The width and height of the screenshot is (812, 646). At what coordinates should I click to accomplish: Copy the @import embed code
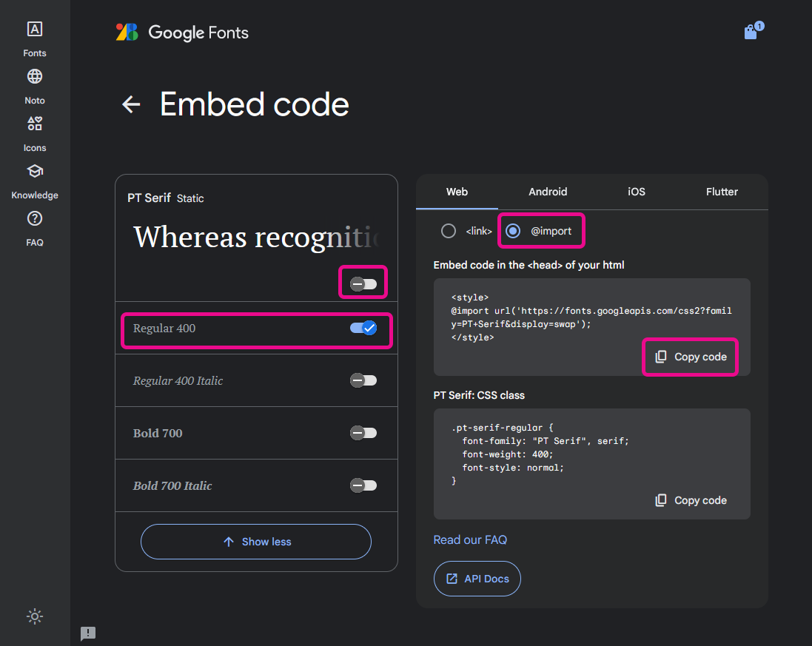(x=691, y=357)
